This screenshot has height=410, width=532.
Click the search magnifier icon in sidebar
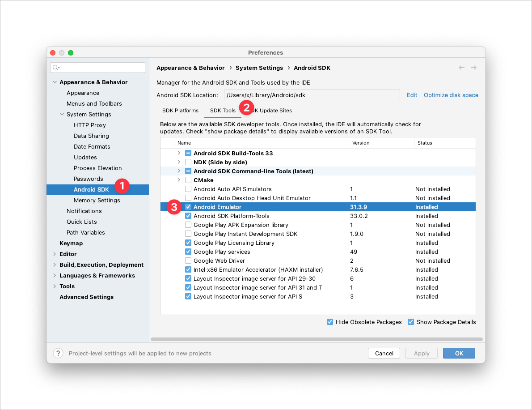click(56, 68)
